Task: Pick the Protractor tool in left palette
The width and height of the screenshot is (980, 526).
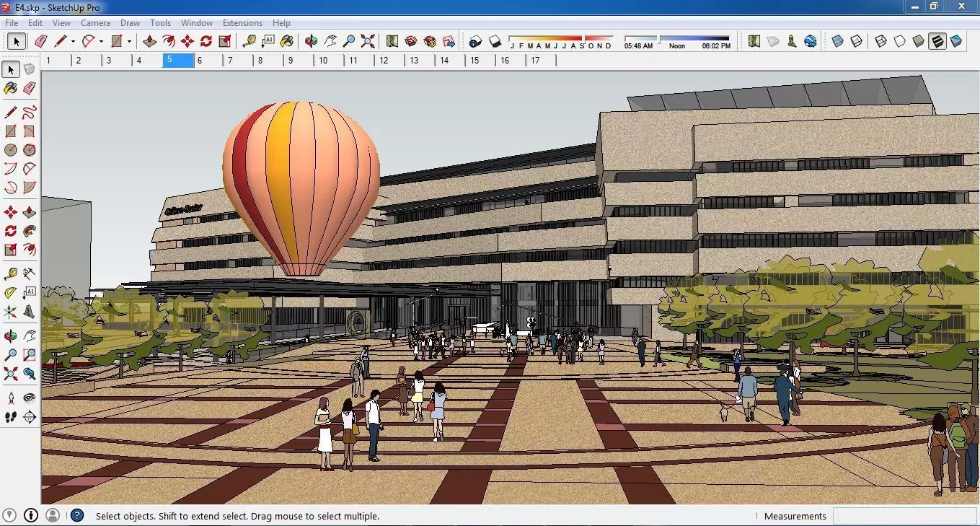Action: point(11,293)
